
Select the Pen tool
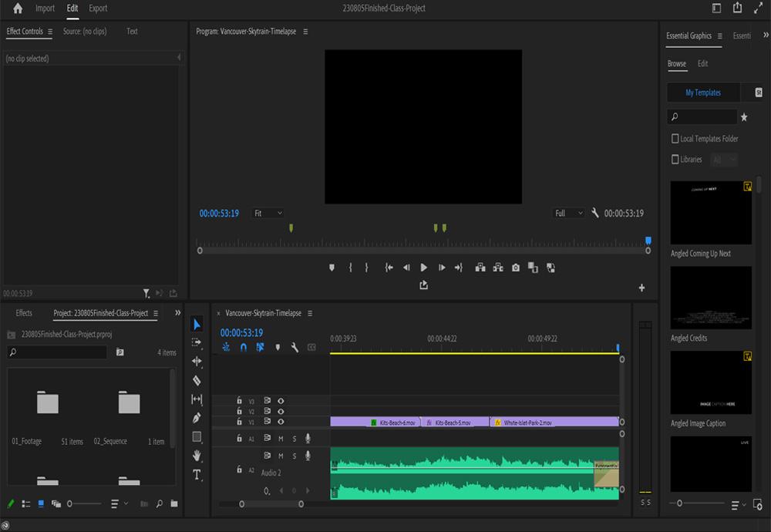[197, 418]
